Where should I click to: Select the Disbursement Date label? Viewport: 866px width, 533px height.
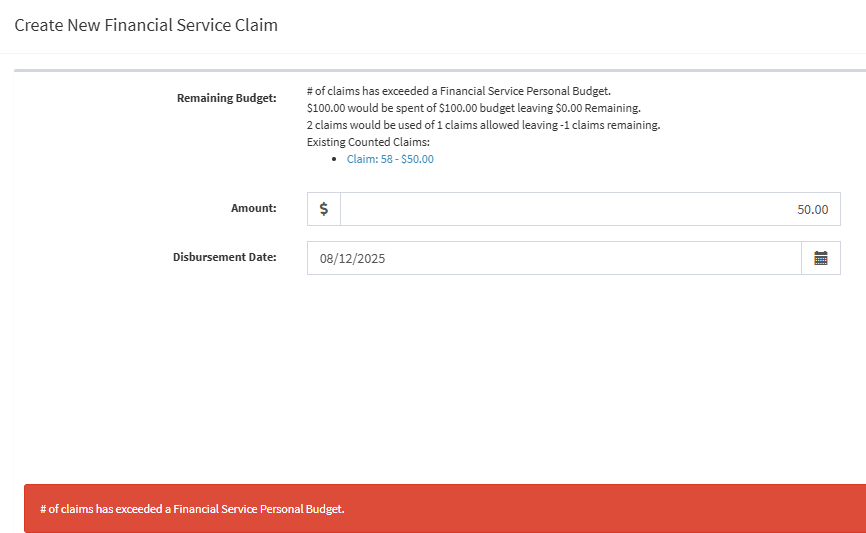click(224, 257)
